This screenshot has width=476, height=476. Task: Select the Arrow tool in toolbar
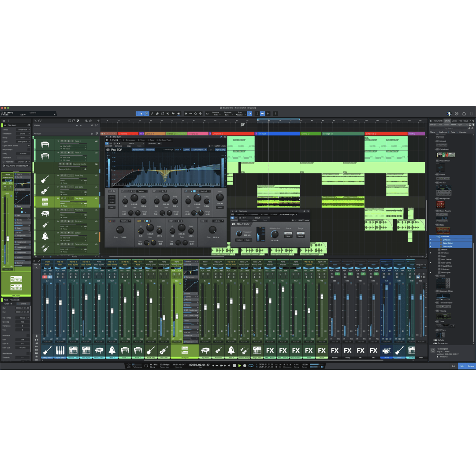141,114
